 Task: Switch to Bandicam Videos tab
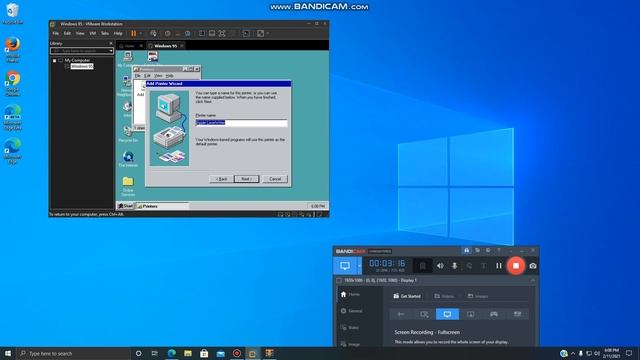pos(444,296)
